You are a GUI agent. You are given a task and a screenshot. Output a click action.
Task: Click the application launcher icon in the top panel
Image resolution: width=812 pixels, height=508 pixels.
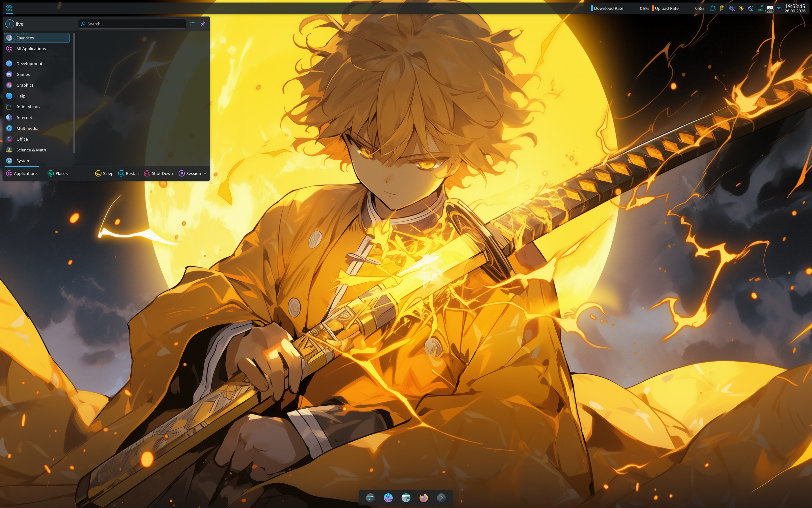click(x=9, y=8)
